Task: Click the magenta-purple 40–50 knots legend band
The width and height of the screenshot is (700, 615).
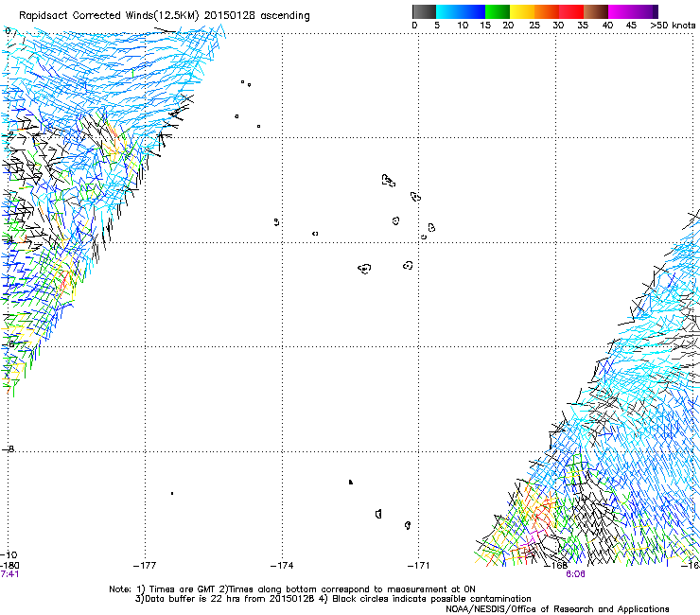Action: click(x=631, y=11)
